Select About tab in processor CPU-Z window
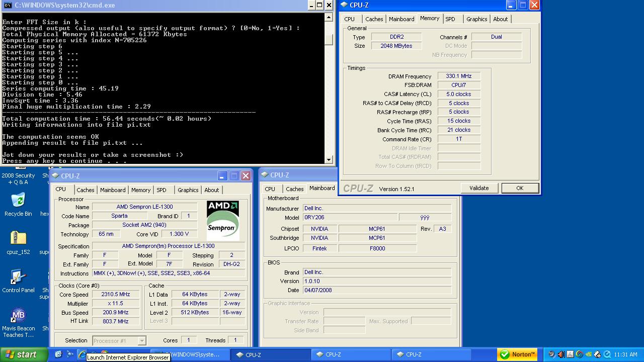 (x=211, y=190)
